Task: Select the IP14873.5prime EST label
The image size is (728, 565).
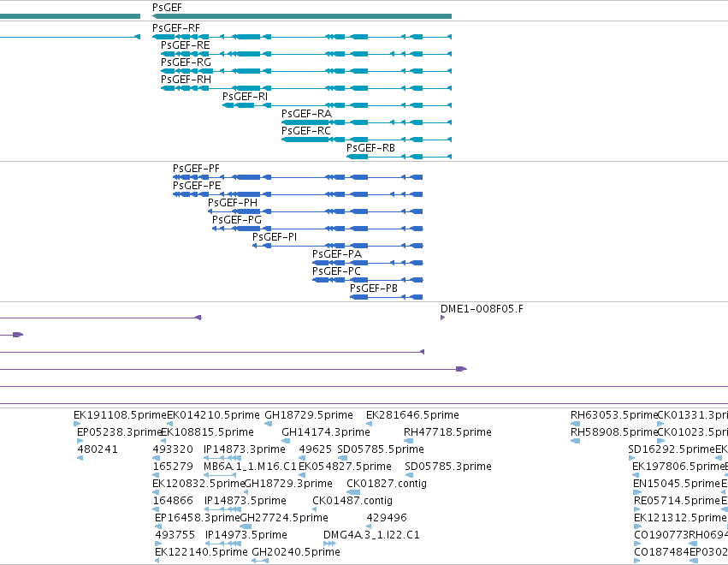Action: pyautogui.click(x=246, y=501)
